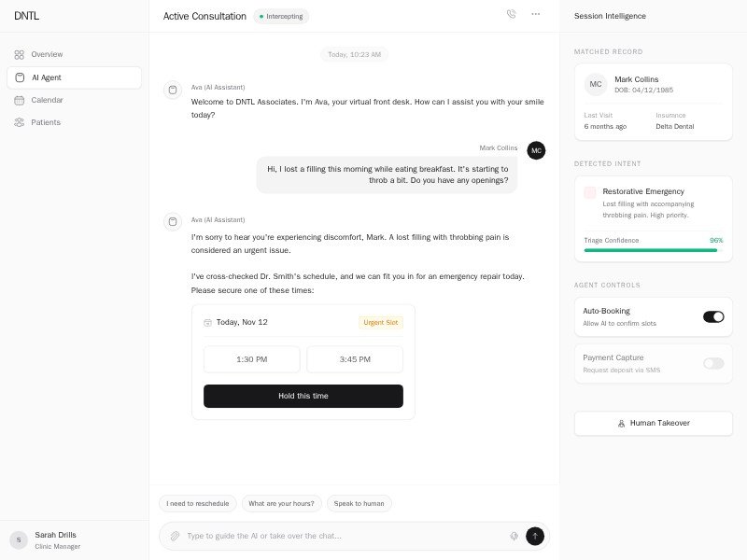
Task: Enable the Payment Capture switch
Action: (x=713, y=364)
